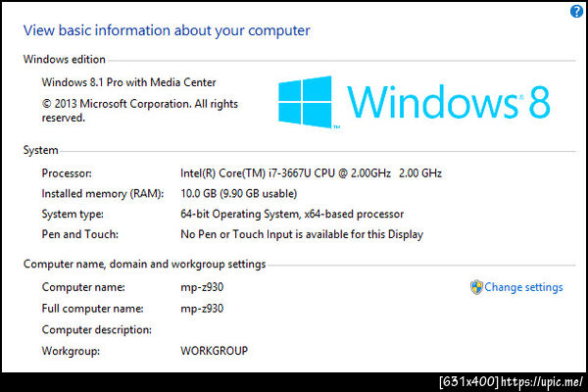
Task: Click the 'Computer name:' label
Action: point(83,287)
